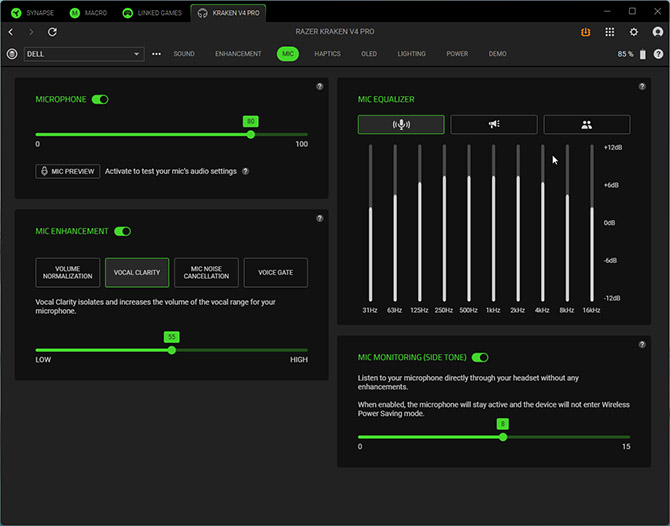This screenshot has height=526, width=670.
Task: Adjust the Vocal Clarity level slider at 55
Action: (172, 350)
